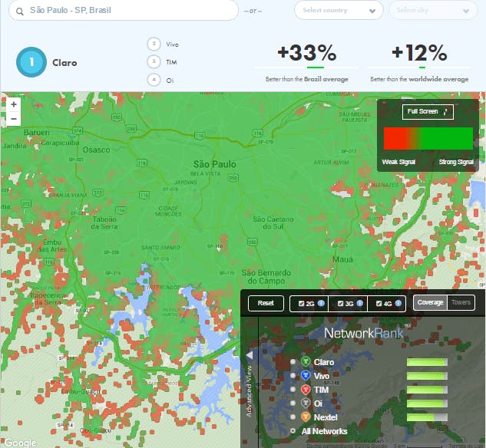
Task: Click the All Networks label
Action: 325,431
